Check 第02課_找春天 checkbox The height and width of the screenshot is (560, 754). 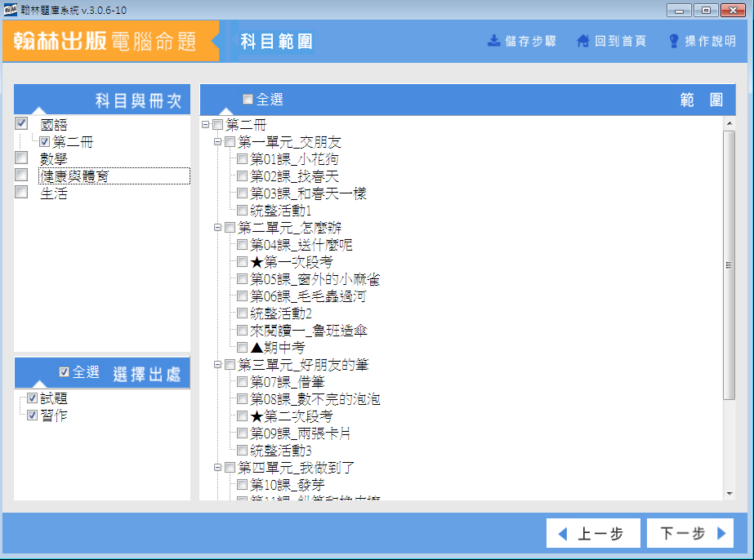tap(243, 176)
